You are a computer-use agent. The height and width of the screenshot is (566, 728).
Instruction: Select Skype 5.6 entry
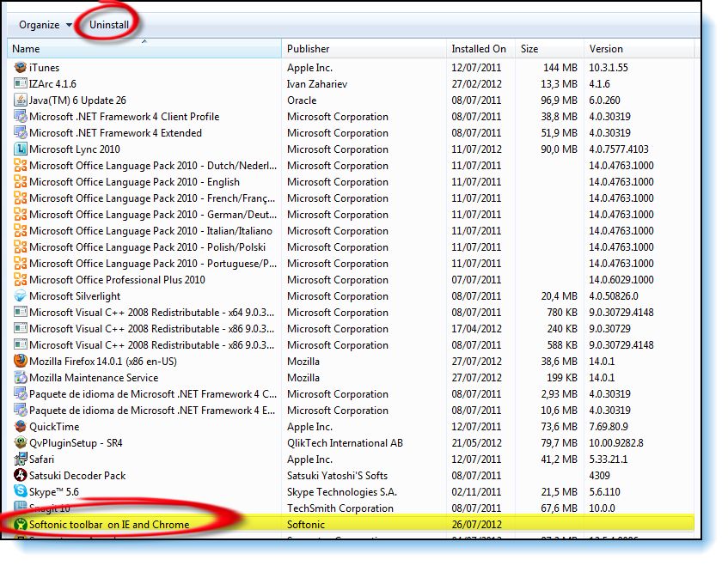pos(54,492)
